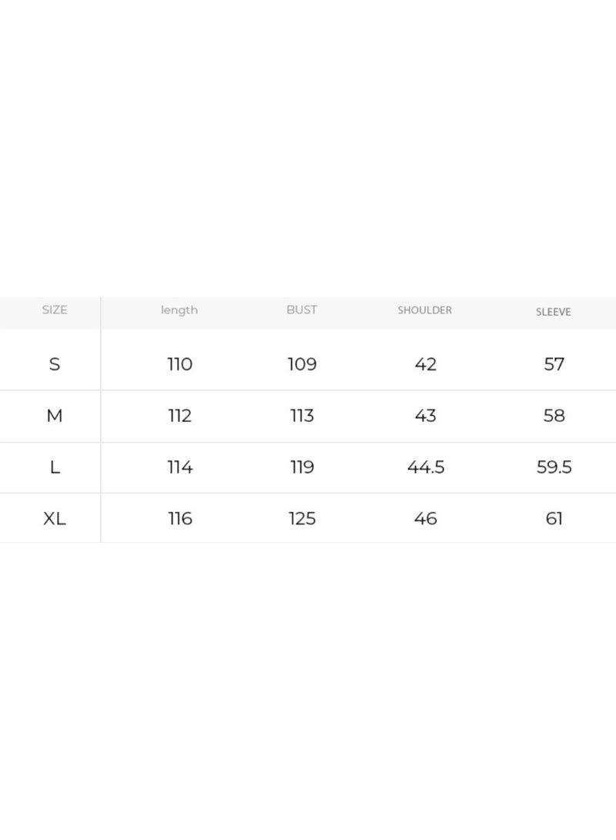
Task: Click the sleeve value 59.5
Action: click(x=554, y=467)
